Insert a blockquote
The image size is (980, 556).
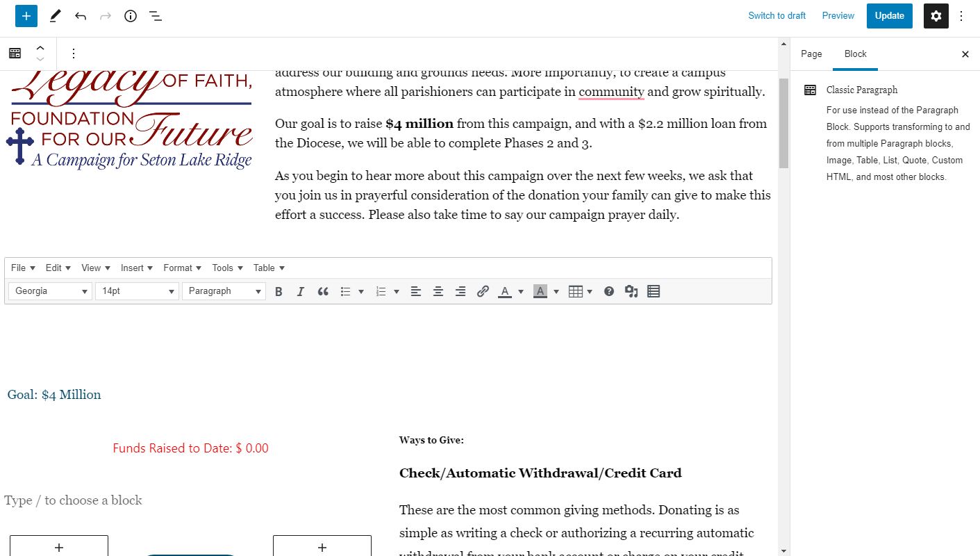pos(323,292)
